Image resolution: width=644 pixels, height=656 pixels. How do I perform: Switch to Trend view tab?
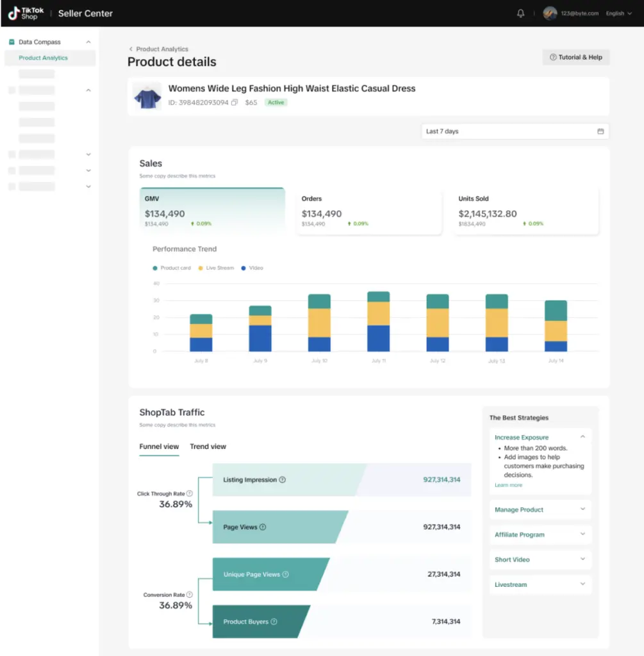(208, 447)
